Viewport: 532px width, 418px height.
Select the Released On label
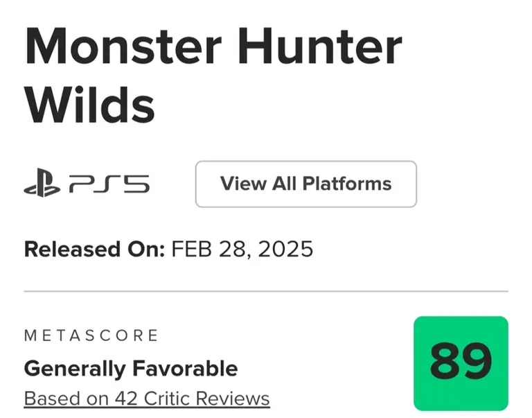[94, 249]
